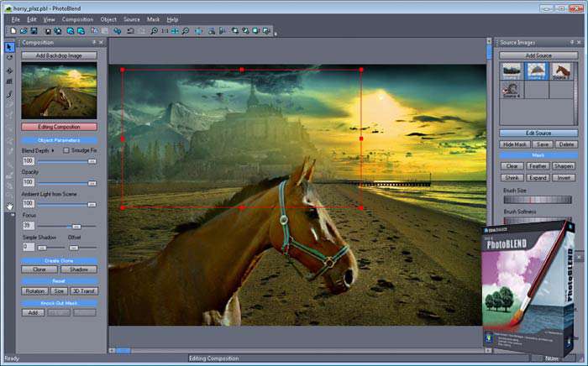
Task: Open the Object menu
Action: point(108,19)
